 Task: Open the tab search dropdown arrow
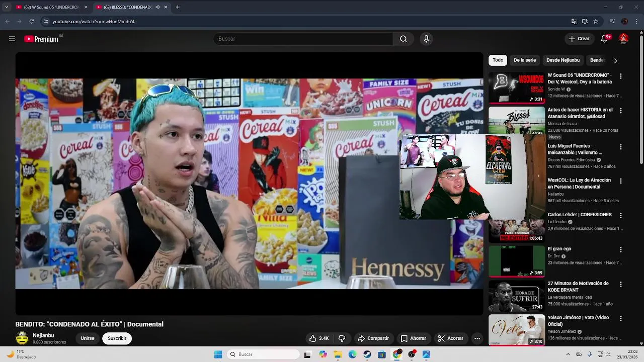pyautogui.click(x=6, y=7)
